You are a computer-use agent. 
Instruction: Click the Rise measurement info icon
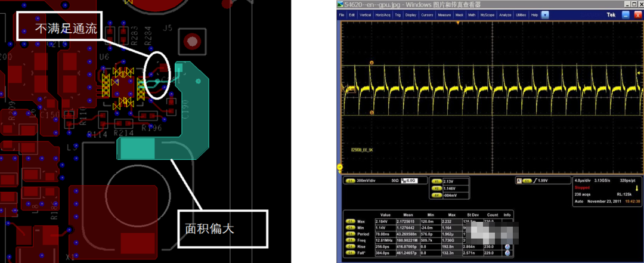point(508,245)
